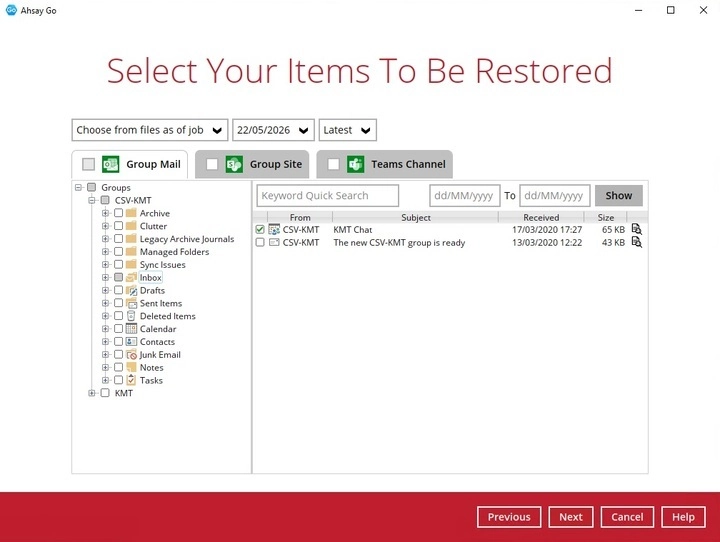
Task: Click the start date dd/MM/yyyy field
Action: 465,196
